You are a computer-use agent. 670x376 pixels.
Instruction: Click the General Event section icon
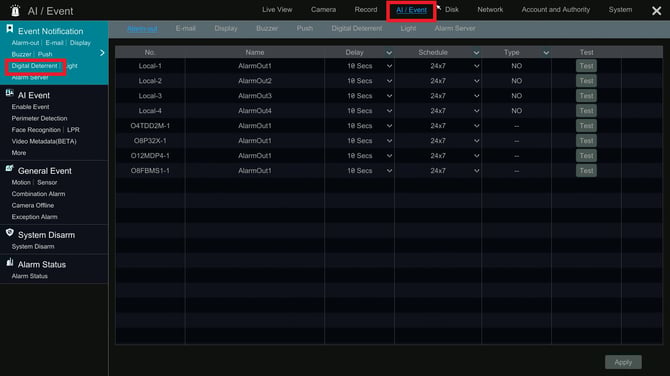coord(9,169)
